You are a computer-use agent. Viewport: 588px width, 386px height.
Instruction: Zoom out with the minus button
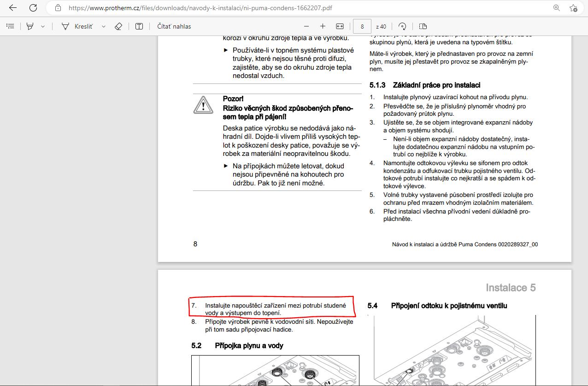tap(306, 26)
